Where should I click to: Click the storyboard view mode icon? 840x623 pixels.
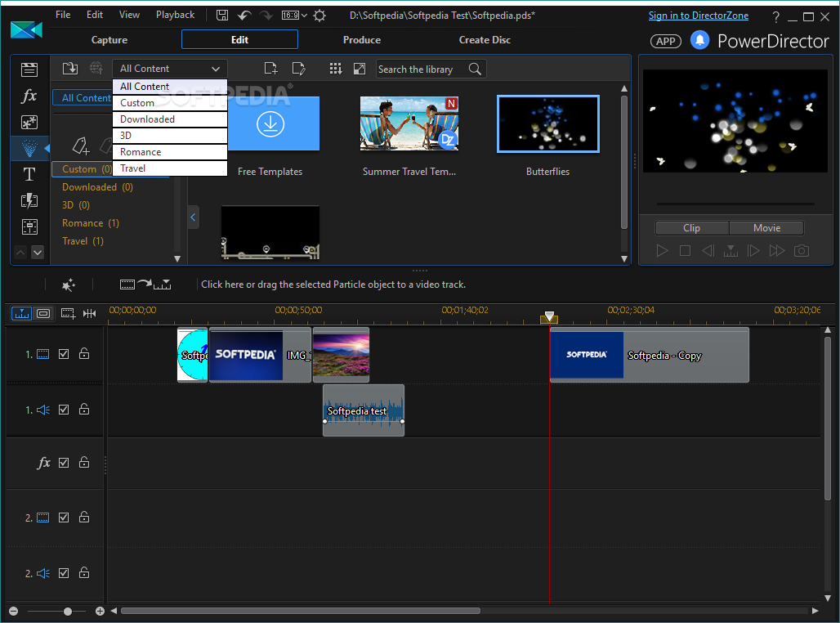(43, 313)
